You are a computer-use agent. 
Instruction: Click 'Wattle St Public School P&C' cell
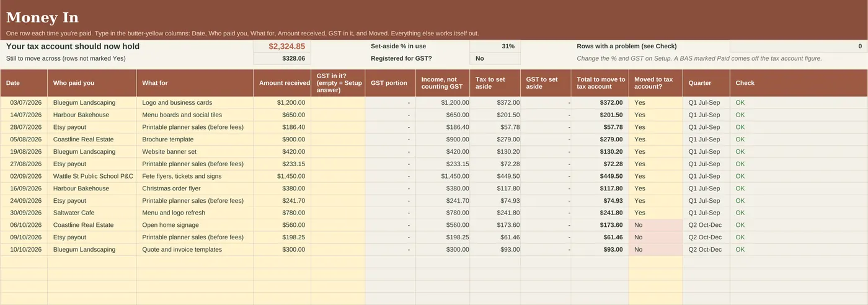(x=92, y=177)
